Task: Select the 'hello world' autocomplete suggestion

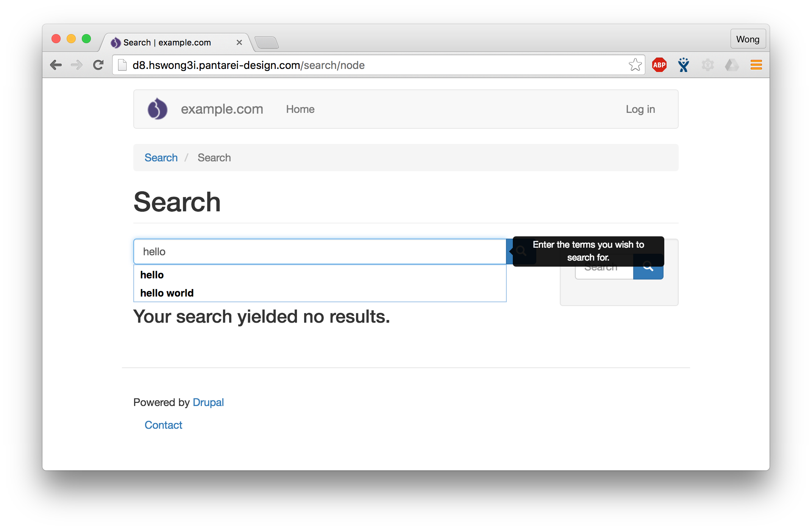Action: point(167,292)
